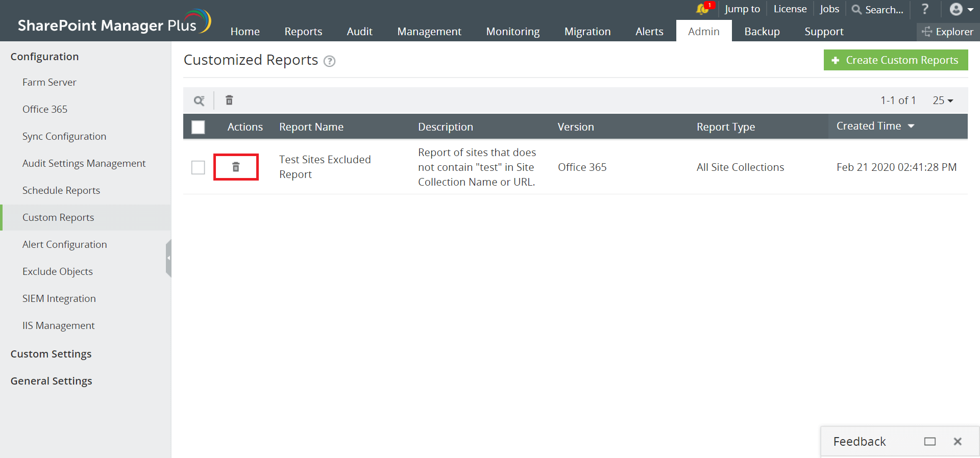Delete the Test Sites Excluded Report row
The image size is (980, 458).
coord(236,167)
